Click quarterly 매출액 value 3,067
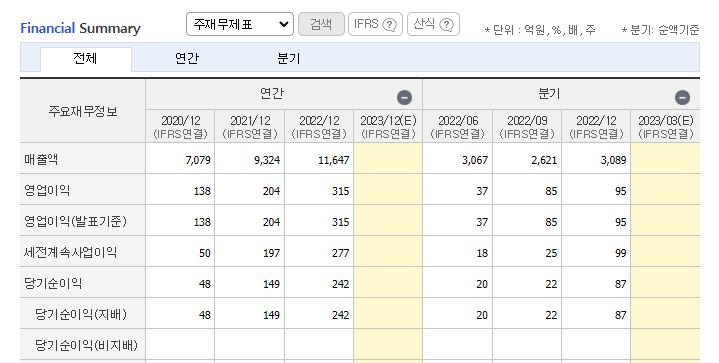The width and height of the screenshot is (719, 363). pyautogui.click(x=475, y=160)
